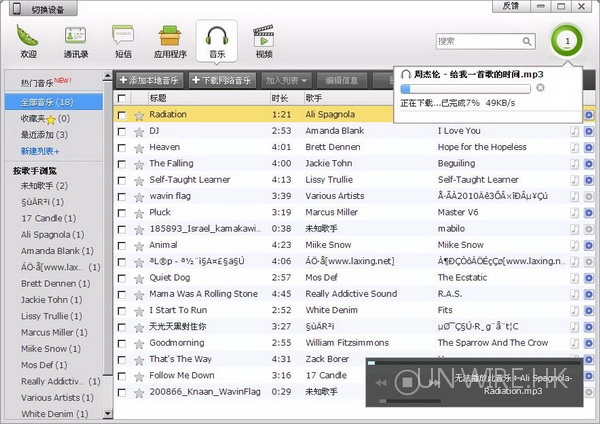This screenshot has width=600, height=424.
Task: Click the search box magnifier dropdown
Action: coord(527,41)
